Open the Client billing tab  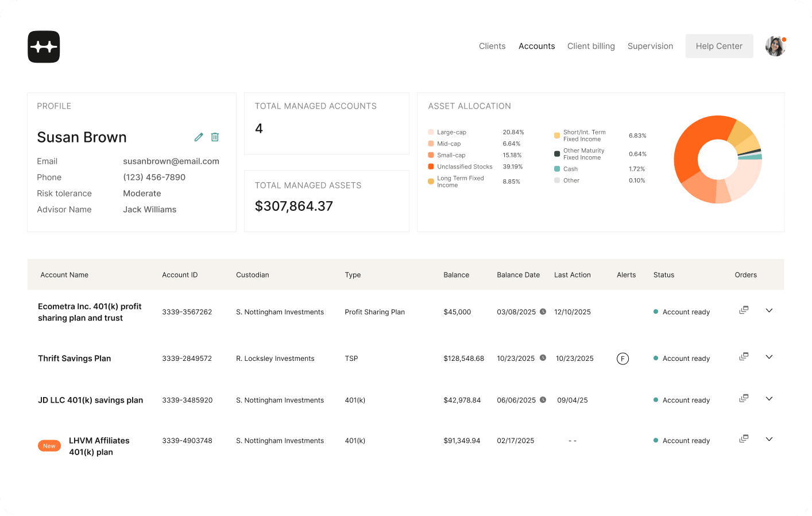[x=591, y=46]
